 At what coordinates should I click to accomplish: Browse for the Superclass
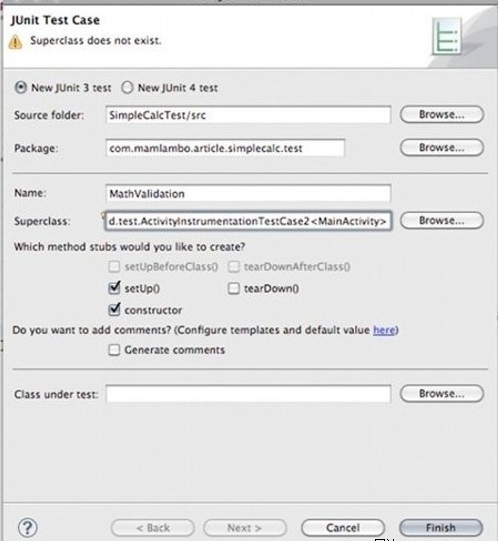tap(442, 220)
